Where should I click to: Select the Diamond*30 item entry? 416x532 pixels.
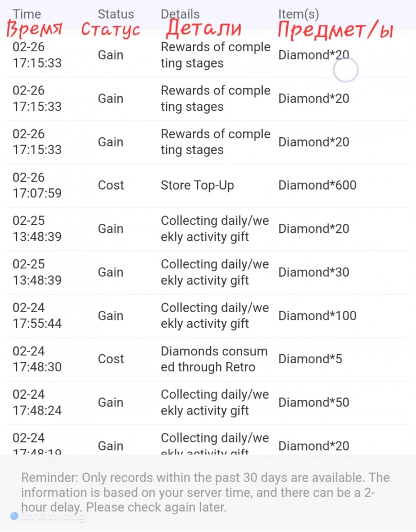[314, 272]
